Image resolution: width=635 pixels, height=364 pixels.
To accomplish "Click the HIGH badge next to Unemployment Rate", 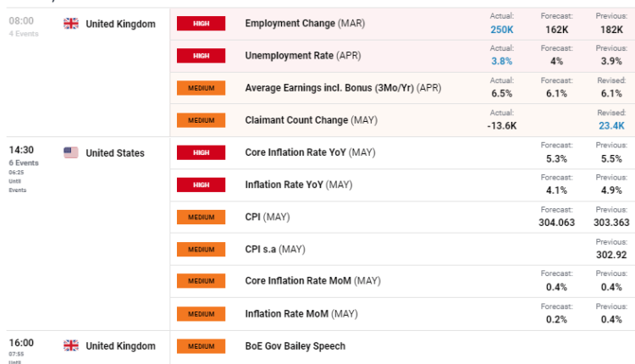I will coord(202,56).
